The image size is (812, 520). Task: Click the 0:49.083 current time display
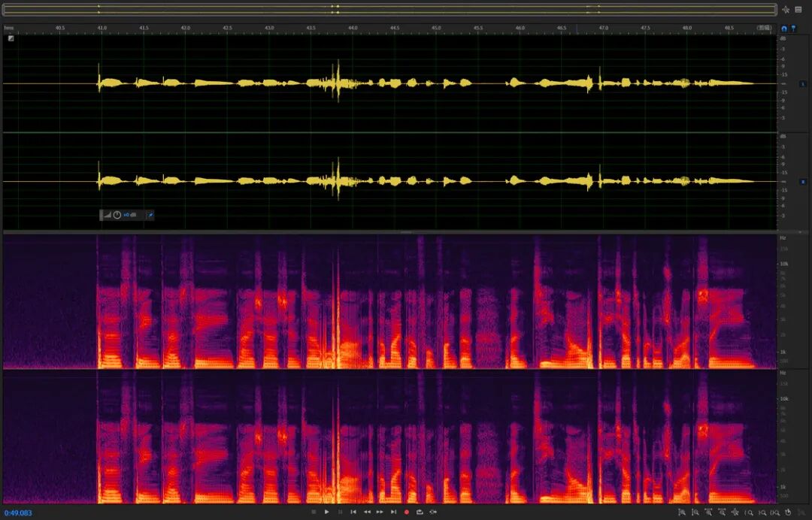tap(18, 513)
